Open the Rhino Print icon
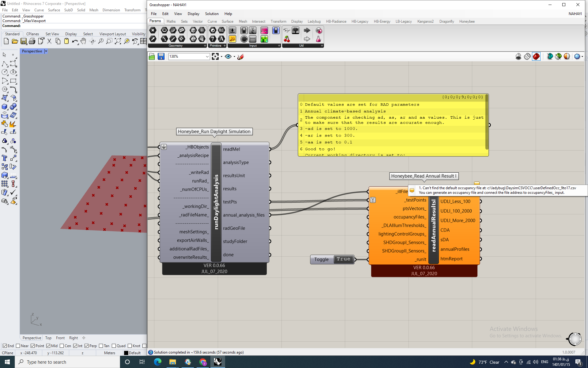 [x=32, y=41]
